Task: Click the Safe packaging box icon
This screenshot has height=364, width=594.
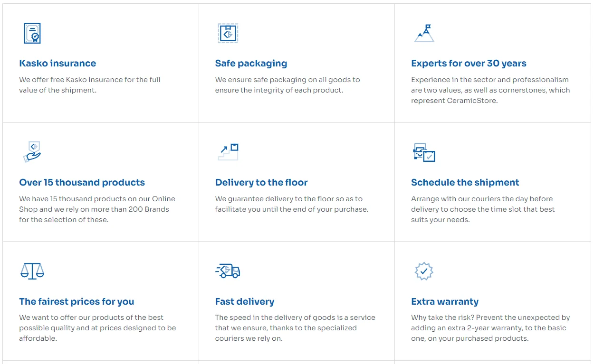Action: 228,33
